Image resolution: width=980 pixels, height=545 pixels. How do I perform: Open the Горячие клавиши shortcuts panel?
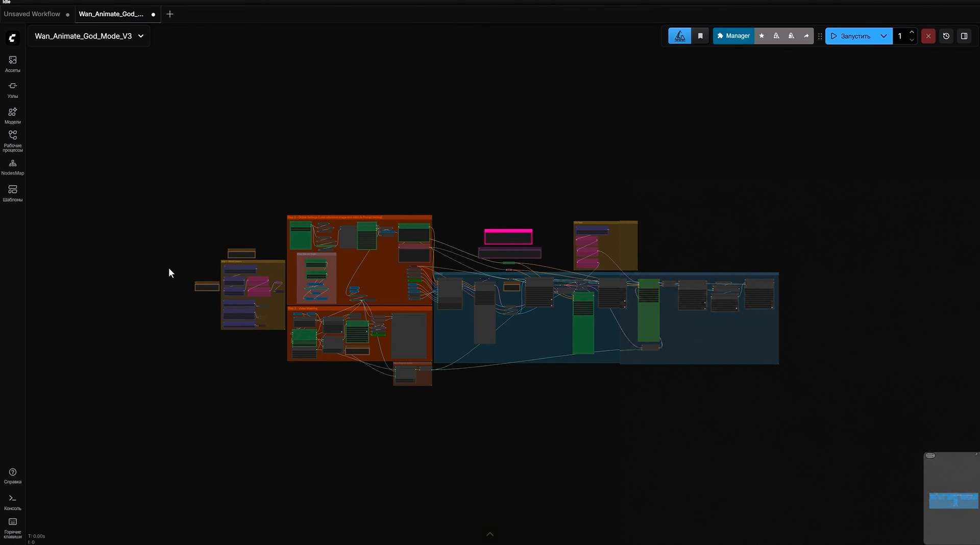[13, 529]
